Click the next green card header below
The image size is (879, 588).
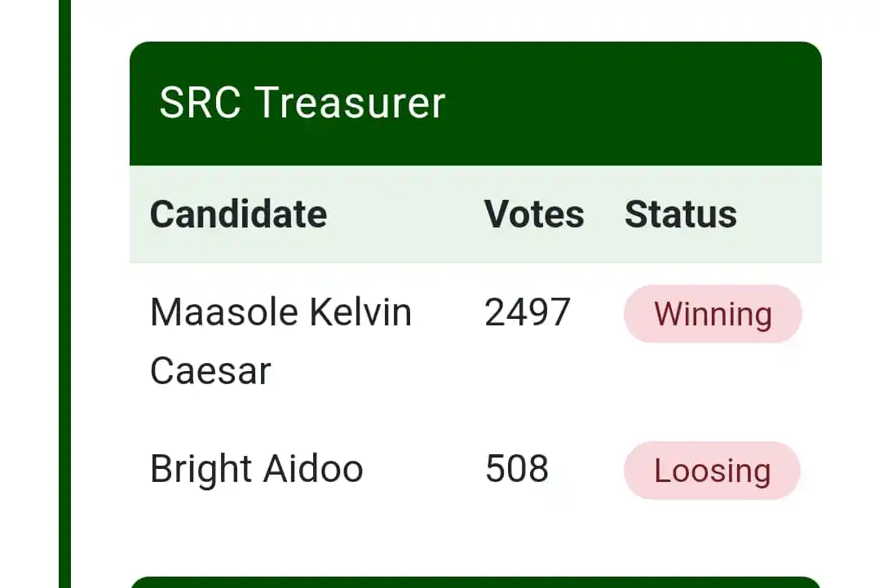tap(475, 582)
